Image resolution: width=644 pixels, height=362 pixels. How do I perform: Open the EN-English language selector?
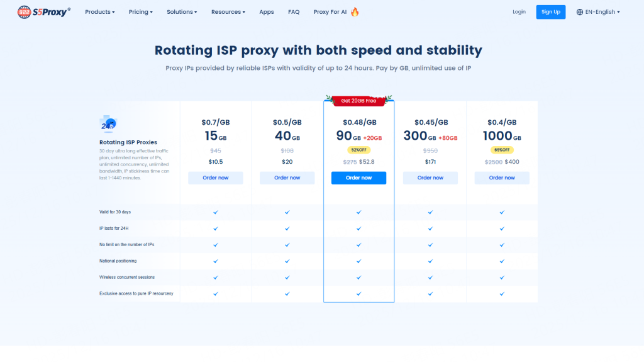coord(602,12)
